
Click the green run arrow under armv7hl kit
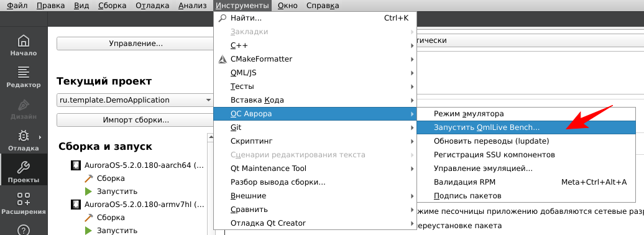click(88, 230)
